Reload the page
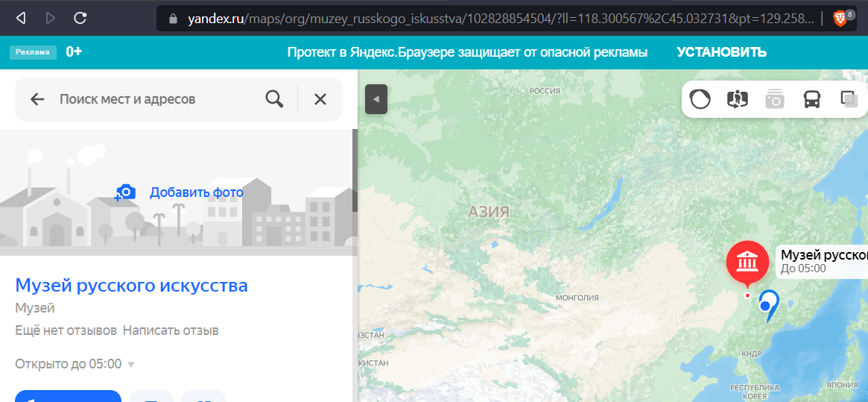 click(80, 19)
